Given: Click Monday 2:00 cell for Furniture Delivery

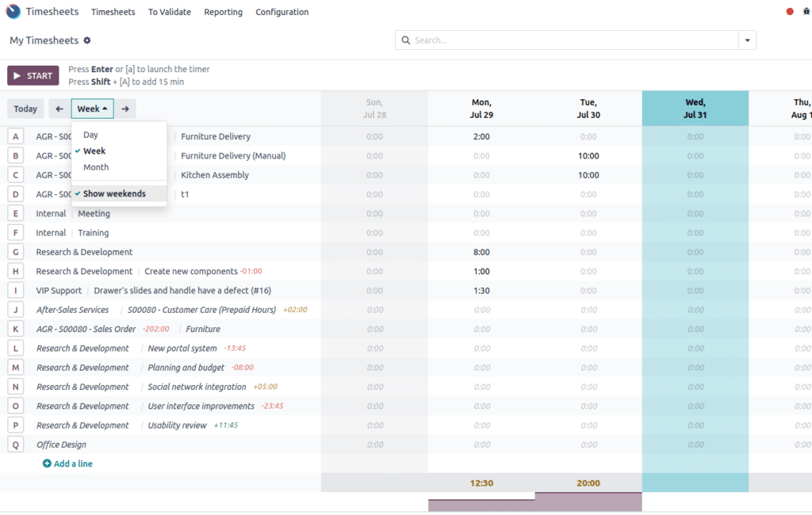Looking at the screenshot, I should click(x=481, y=136).
